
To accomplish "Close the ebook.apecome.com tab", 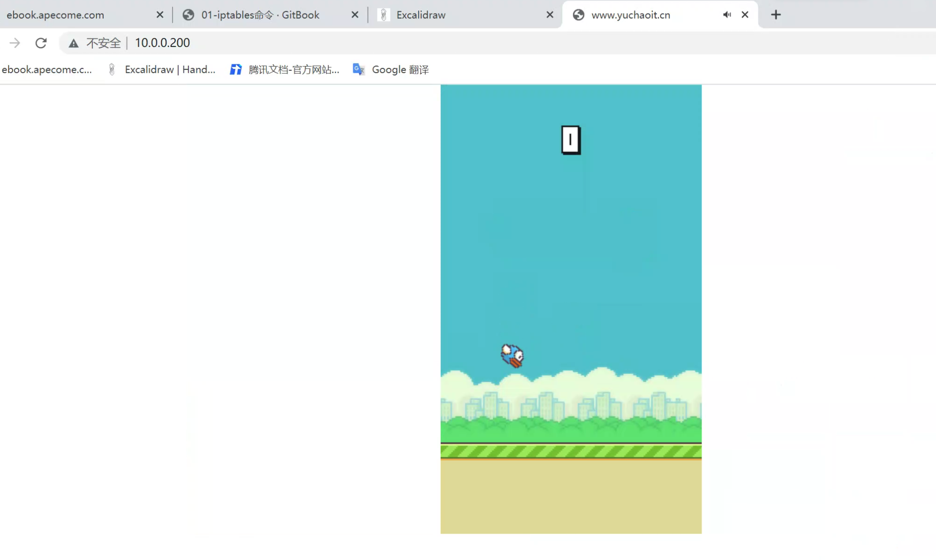I will click(160, 15).
